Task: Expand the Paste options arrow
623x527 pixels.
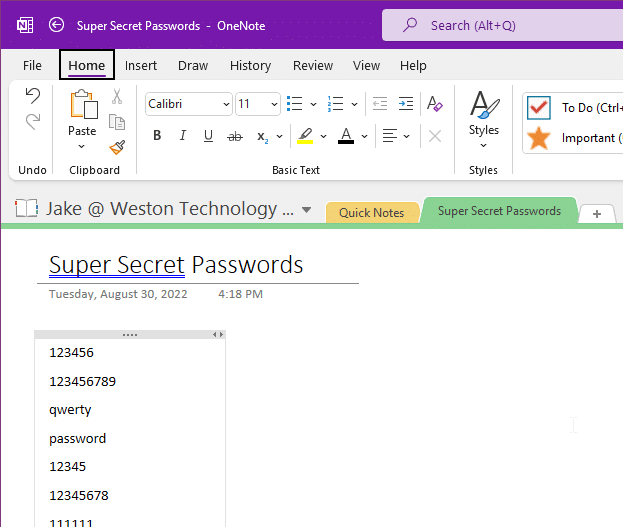Action: tap(81, 147)
